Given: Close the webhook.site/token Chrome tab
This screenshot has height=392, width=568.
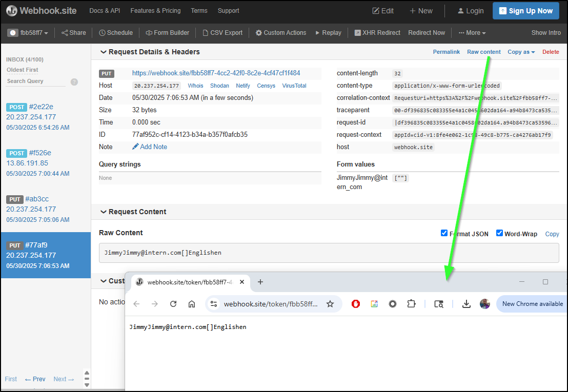Looking at the screenshot, I should tap(242, 282).
